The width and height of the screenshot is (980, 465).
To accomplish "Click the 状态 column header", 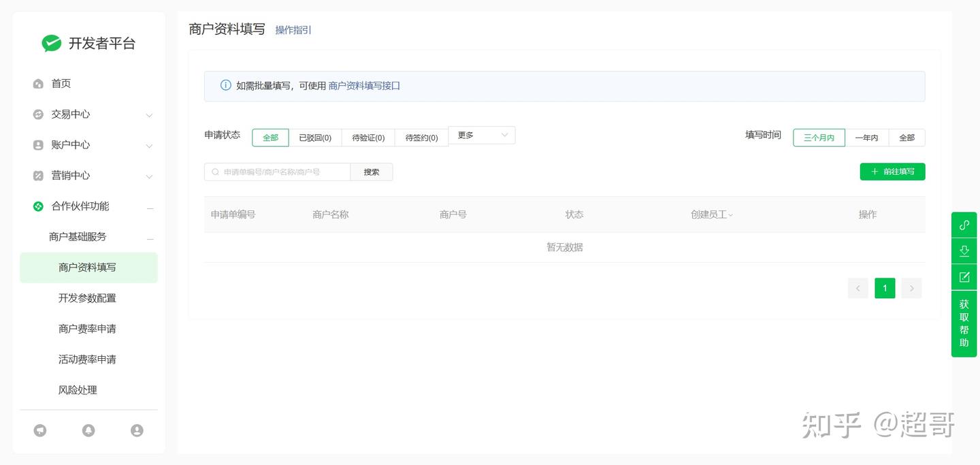I will [x=574, y=214].
